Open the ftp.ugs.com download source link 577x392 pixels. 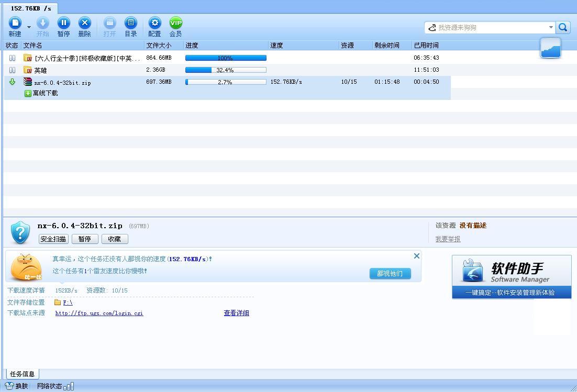[x=98, y=313]
